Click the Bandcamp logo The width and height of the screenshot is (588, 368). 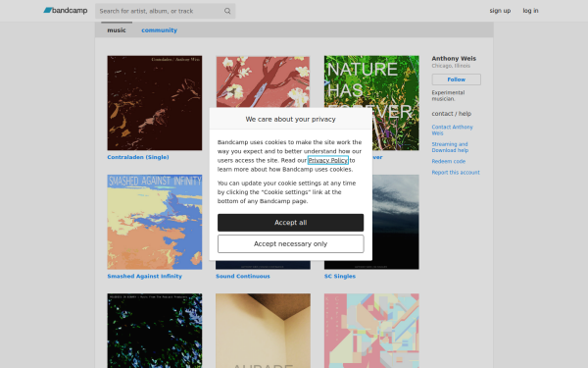tap(66, 11)
